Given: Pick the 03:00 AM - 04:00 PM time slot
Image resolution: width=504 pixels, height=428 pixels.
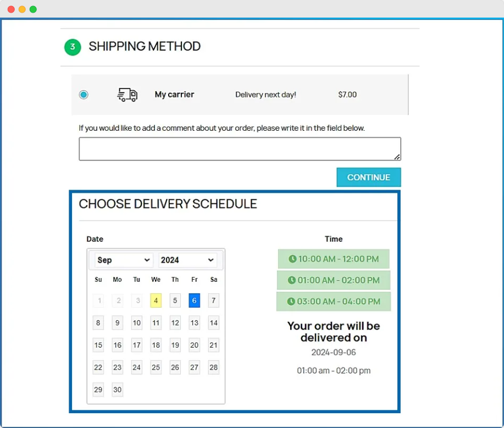Looking at the screenshot, I should 334,302.
